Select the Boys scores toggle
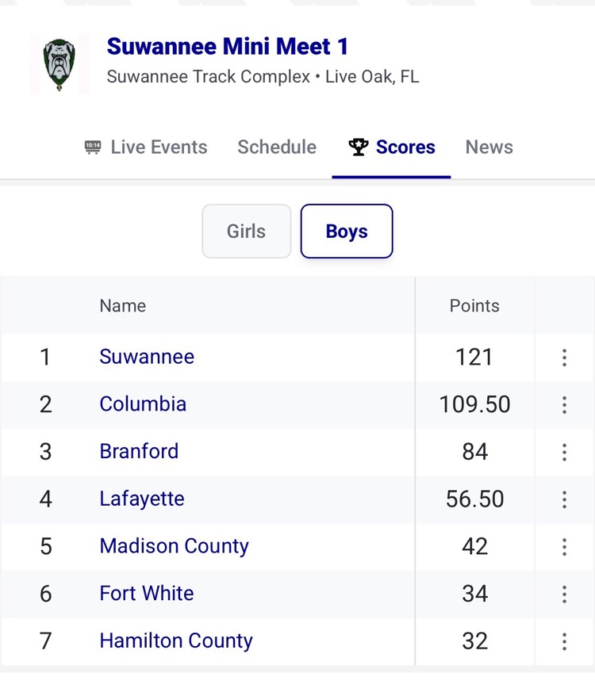 coord(347,231)
